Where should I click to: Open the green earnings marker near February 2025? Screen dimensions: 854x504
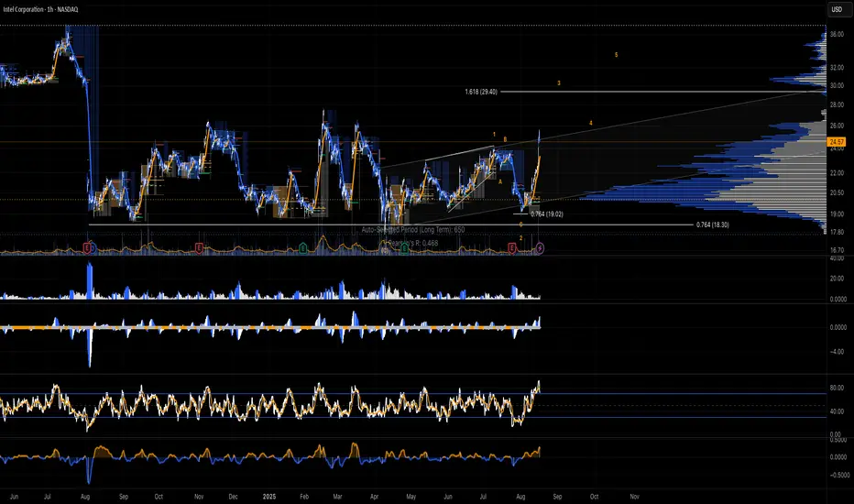click(x=302, y=247)
